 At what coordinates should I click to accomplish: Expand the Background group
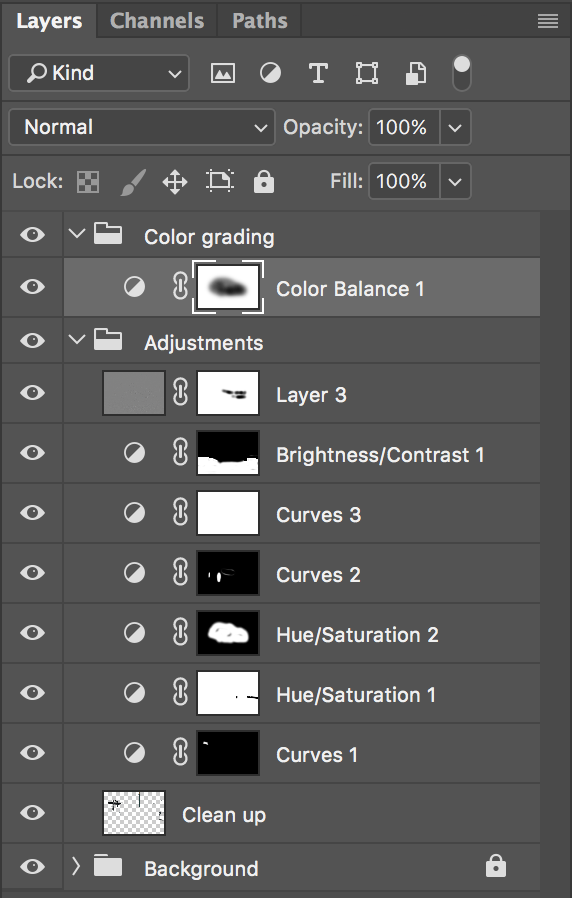[x=76, y=867]
